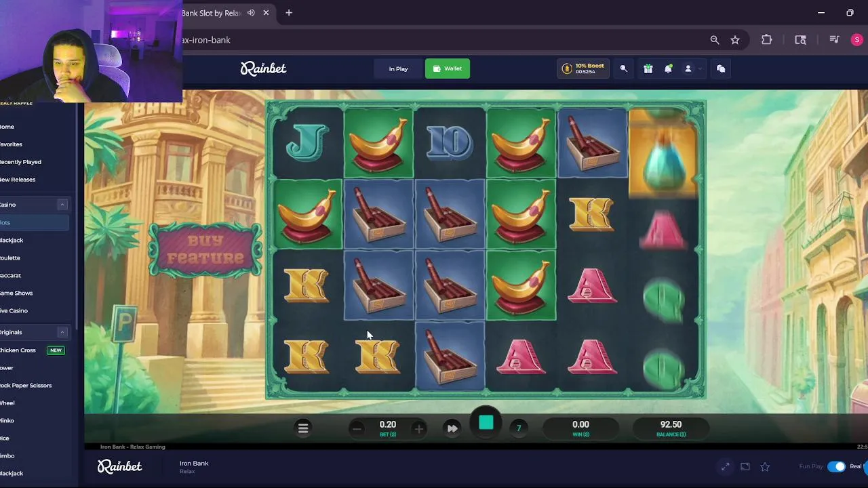Image resolution: width=868 pixels, height=488 pixels.
Task: Switch to theater mode view
Action: (745, 466)
